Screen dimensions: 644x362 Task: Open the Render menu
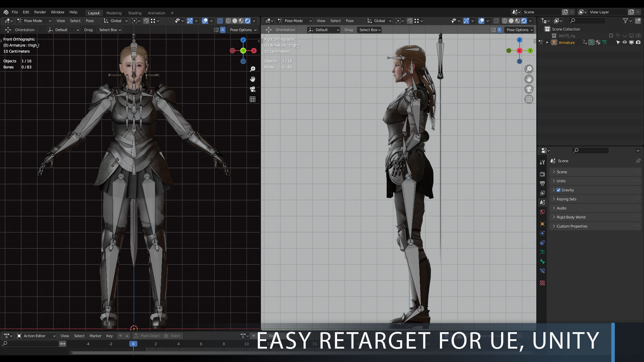[40, 12]
